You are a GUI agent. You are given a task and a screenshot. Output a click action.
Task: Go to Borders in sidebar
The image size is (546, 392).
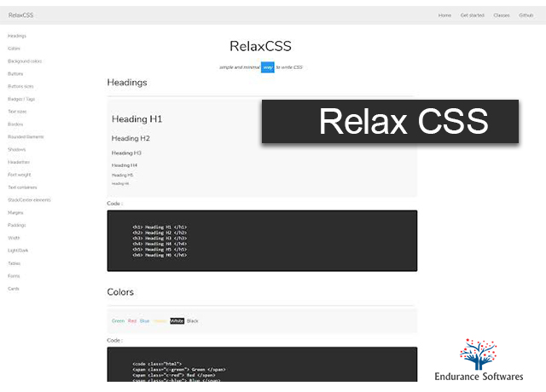tap(15, 124)
